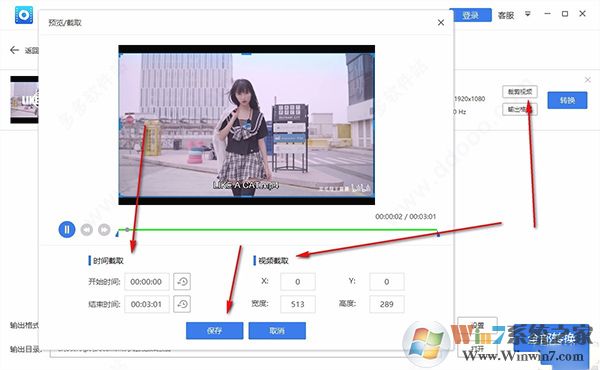
Task: Click the 登录 button
Action: (471, 15)
